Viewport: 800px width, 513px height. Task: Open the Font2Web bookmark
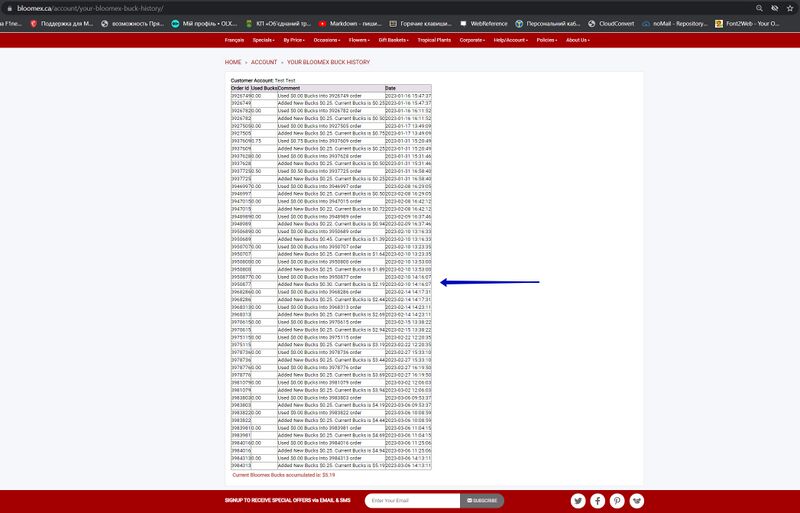pyautogui.click(x=747, y=23)
